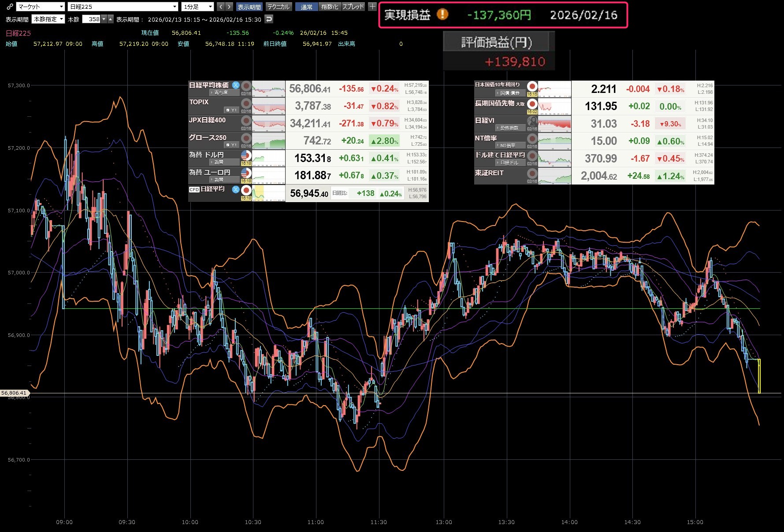Screen dimensions: 784x532
Task: Open the マーケット category dropdown
Action: (x=41, y=7)
